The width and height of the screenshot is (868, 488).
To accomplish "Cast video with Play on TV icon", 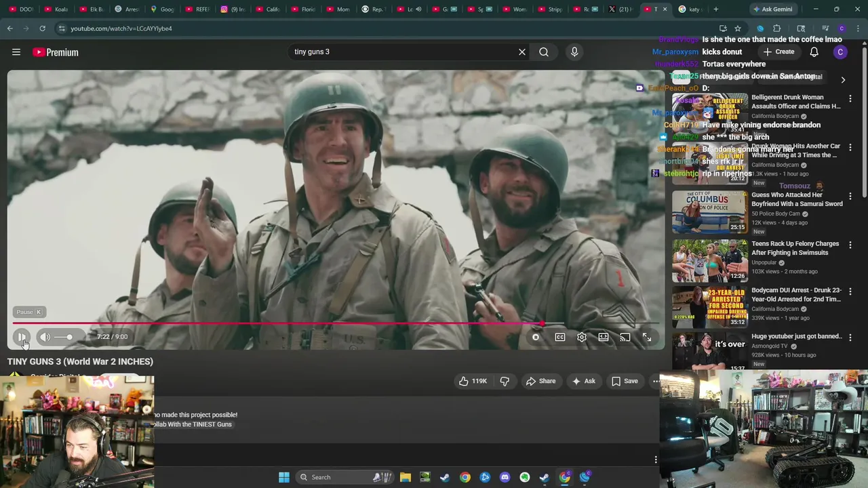I will click(x=625, y=337).
